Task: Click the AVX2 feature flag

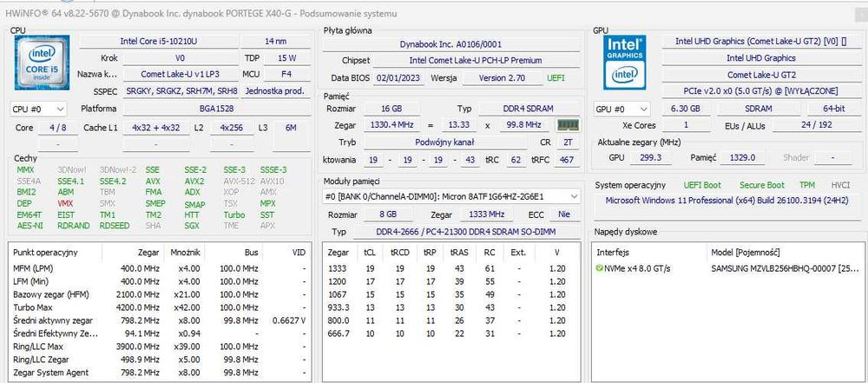Action: click(194, 181)
